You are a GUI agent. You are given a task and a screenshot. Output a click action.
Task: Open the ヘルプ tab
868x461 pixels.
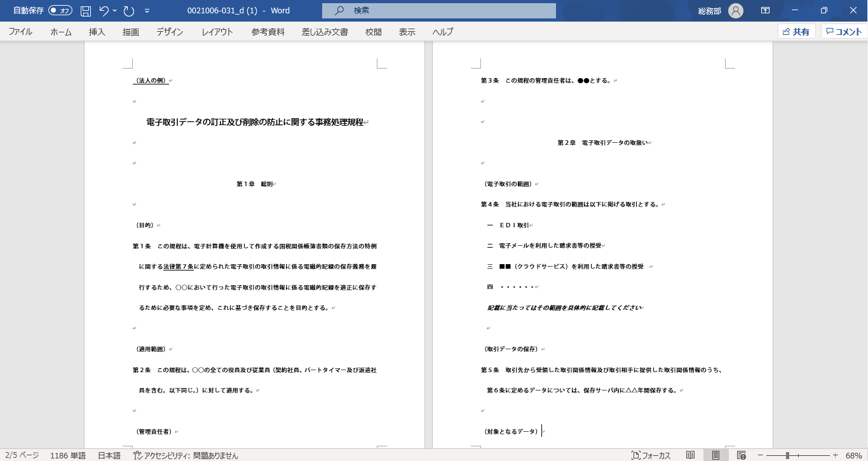(x=443, y=32)
